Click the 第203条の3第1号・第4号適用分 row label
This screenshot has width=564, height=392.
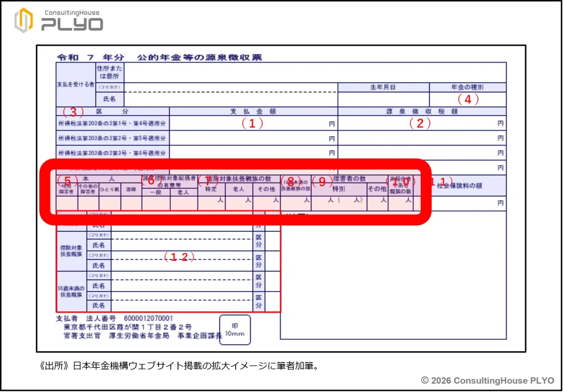coord(112,124)
